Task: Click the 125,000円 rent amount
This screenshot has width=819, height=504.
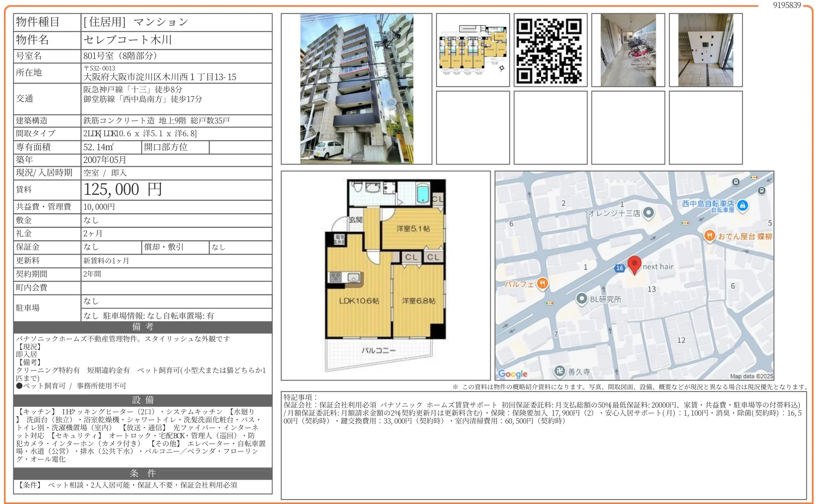Action: point(123,190)
